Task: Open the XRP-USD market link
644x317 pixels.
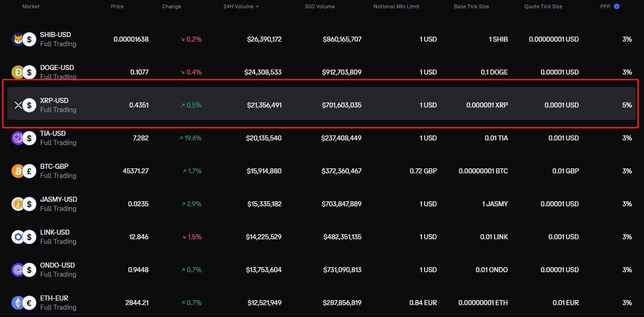Action: [x=54, y=101]
